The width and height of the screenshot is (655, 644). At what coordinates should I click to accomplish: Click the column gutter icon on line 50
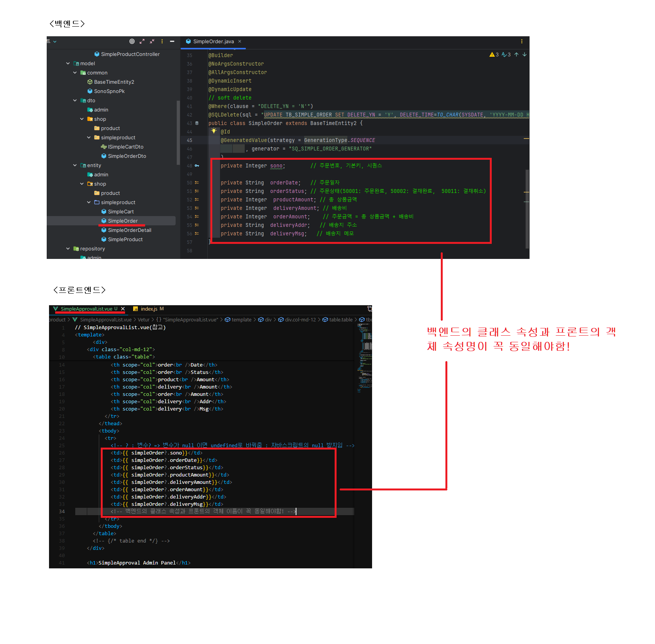pyautogui.click(x=197, y=183)
